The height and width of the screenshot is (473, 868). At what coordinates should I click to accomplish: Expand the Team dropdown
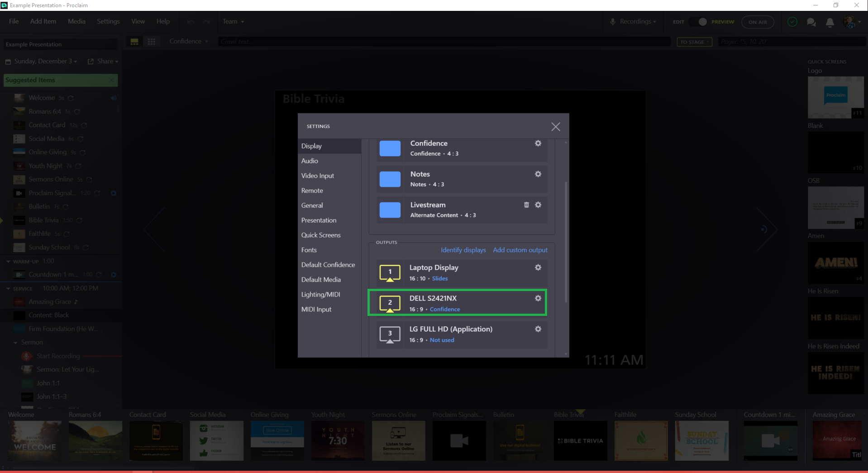tap(233, 21)
